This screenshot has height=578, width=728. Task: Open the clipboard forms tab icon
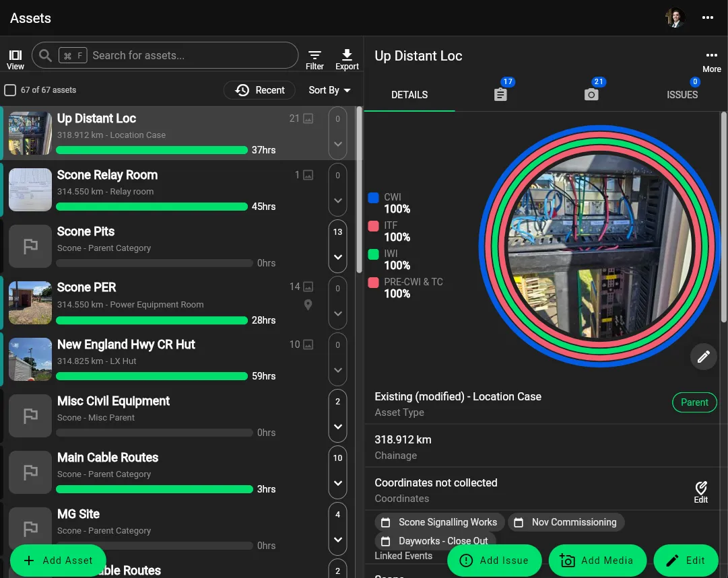(500, 94)
